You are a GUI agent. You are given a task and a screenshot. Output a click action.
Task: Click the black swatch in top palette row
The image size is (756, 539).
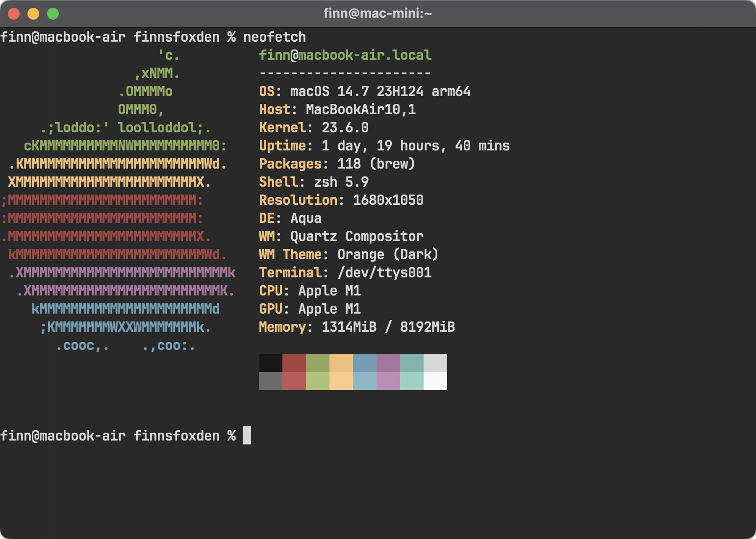[271, 363]
